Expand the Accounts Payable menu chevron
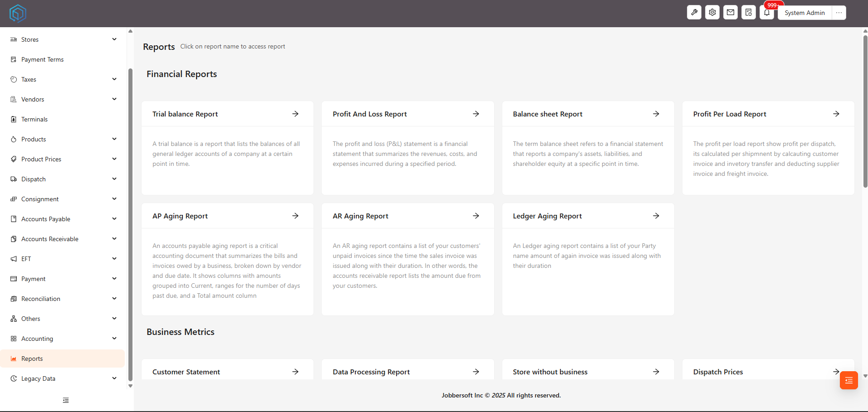Image resolution: width=868 pixels, height=412 pixels. coord(114,219)
